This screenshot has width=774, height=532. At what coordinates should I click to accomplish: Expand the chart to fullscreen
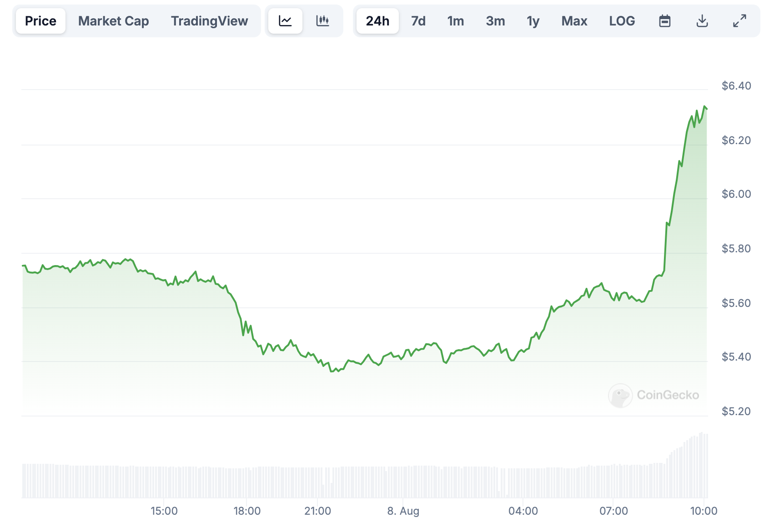[x=739, y=21]
